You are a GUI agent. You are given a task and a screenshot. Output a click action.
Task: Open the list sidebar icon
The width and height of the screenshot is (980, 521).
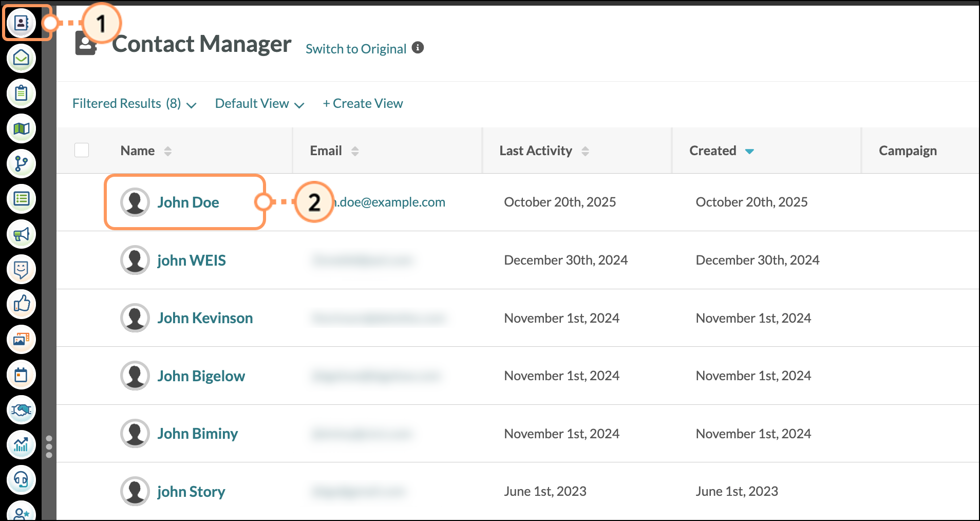point(21,199)
